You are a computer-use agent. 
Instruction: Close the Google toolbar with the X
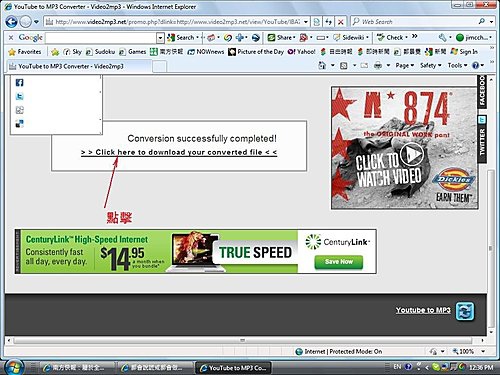[x=11, y=37]
